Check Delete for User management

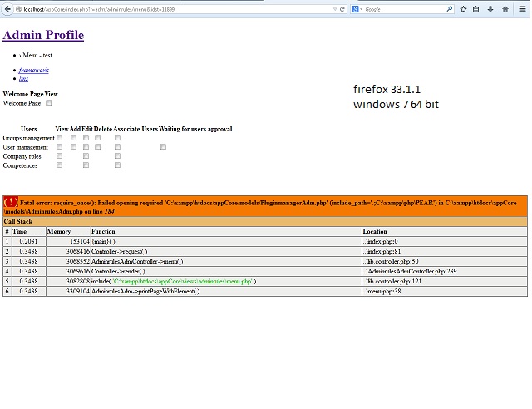pos(98,147)
